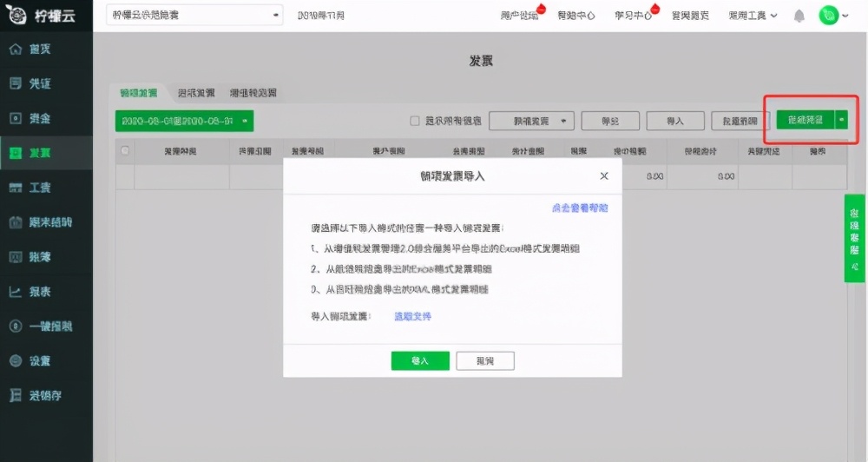The width and height of the screenshot is (868, 462).
Task: Click green 导入 button in dialog
Action: click(420, 360)
